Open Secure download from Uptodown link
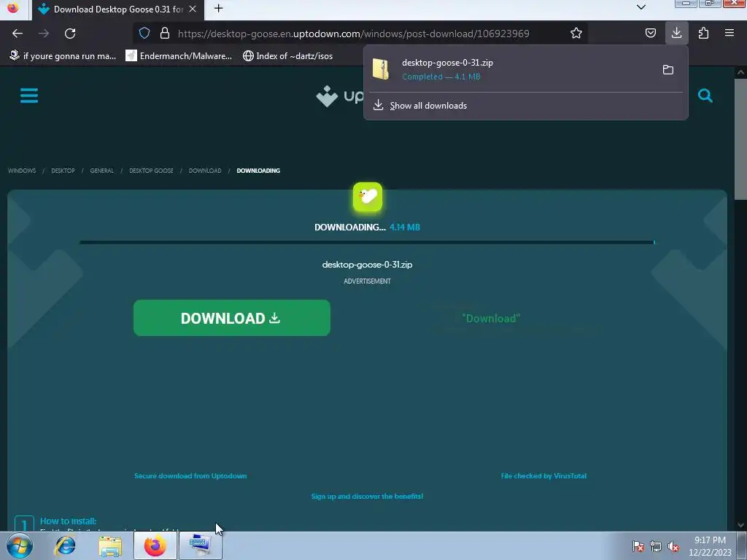The width and height of the screenshot is (747, 560). tap(190, 475)
